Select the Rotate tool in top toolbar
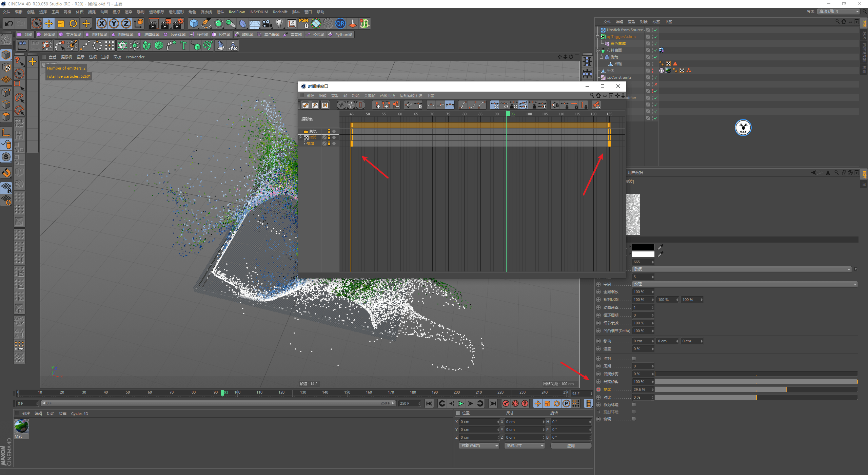868x475 pixels. [73, 23]
